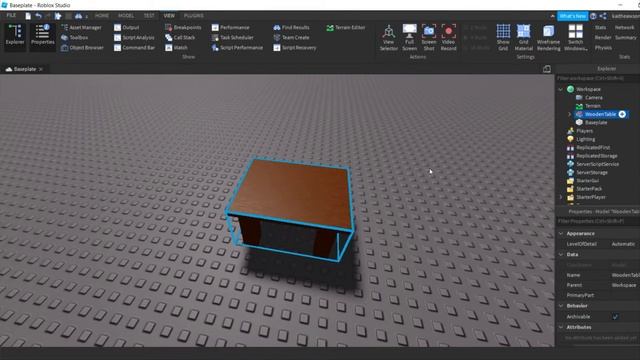Open Script Analysis window
The image size is (640, 360).
click(134, 38)
